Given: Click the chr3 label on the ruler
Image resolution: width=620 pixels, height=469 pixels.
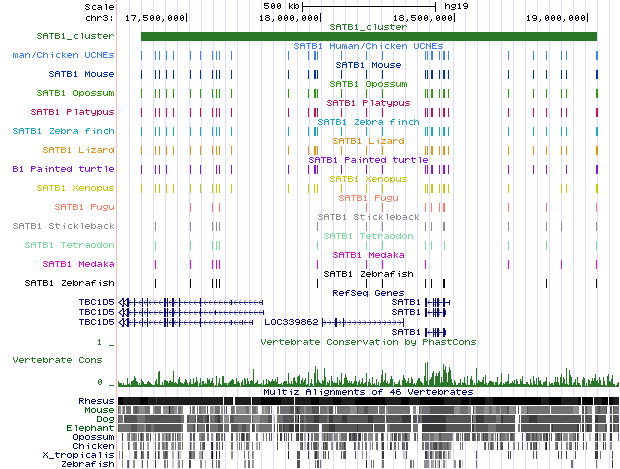Looking at the screenshot, I should 98,18.
